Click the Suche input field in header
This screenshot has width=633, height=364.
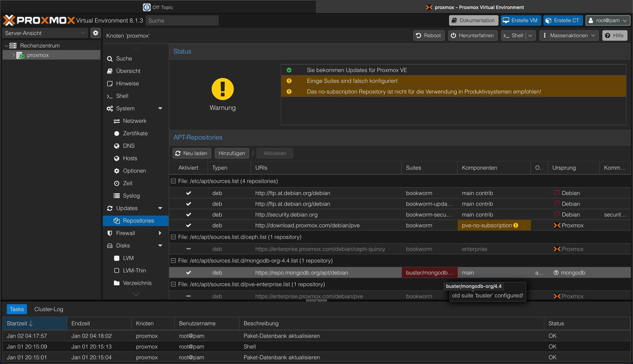182,20
